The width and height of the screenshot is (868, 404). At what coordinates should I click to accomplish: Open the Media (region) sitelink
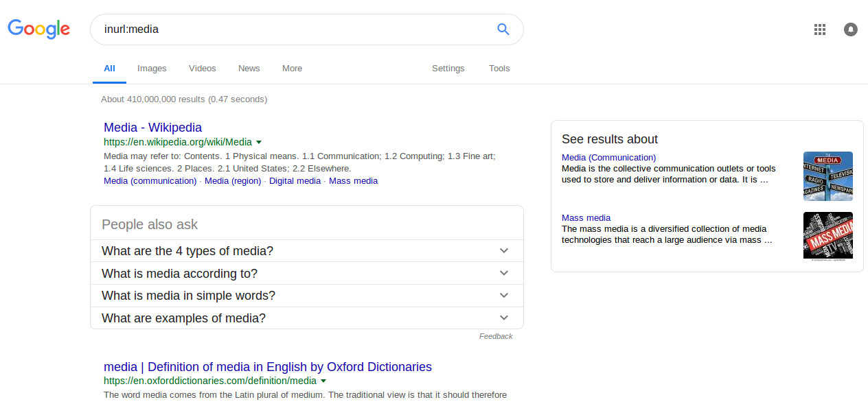pos(233,181)
